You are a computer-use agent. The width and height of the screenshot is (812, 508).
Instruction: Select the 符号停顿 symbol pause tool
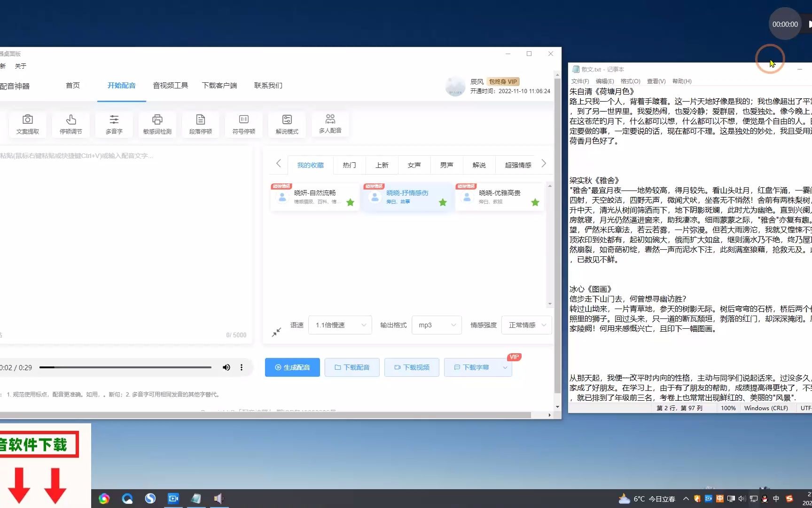(244, 125)
